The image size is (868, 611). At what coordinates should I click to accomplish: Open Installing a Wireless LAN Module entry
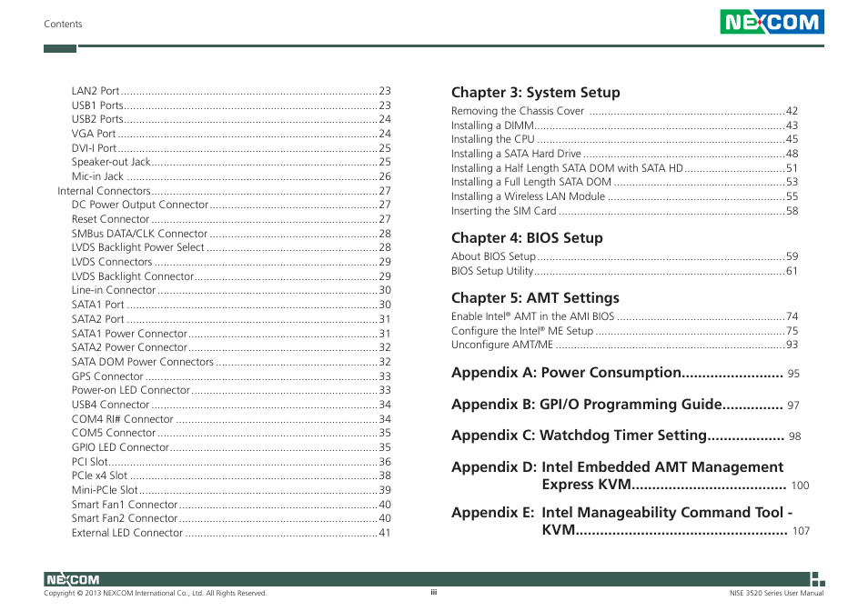[624, 196]
